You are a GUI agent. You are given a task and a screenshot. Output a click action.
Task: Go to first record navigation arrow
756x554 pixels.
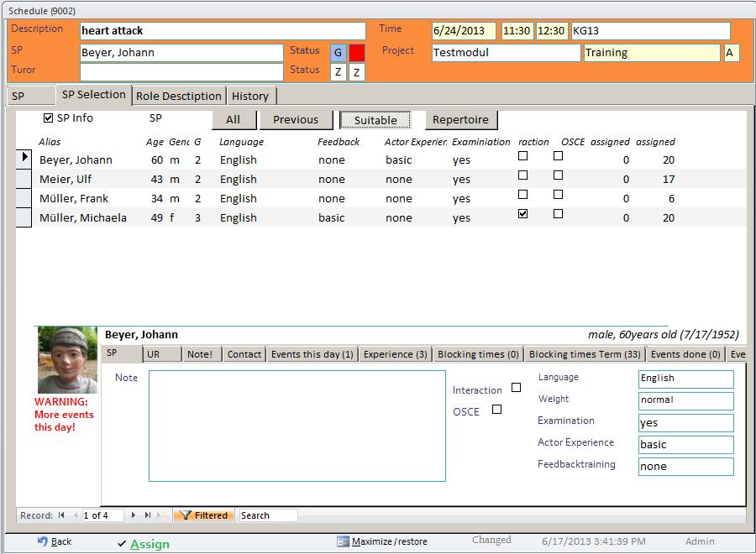click(x=61, y=515)
